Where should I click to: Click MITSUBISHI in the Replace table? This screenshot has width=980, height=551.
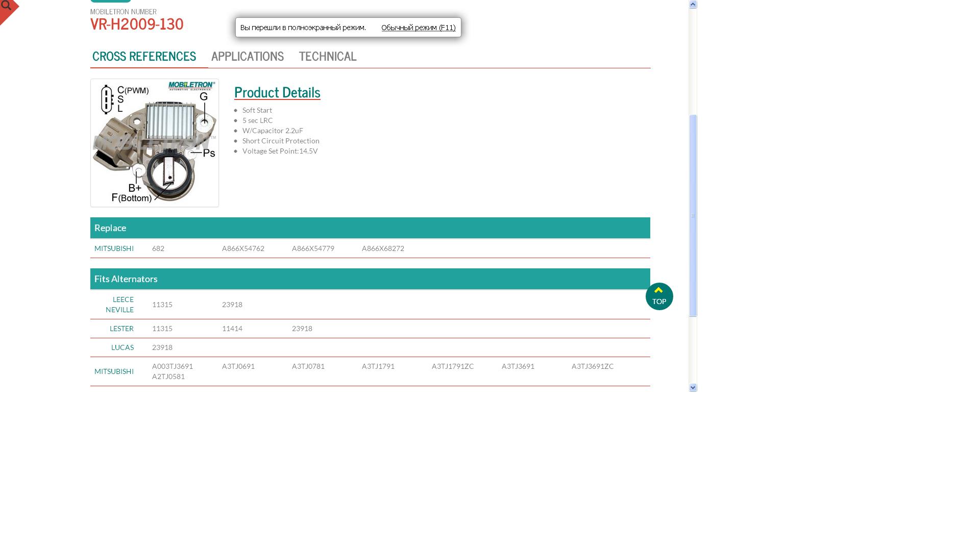114,248
